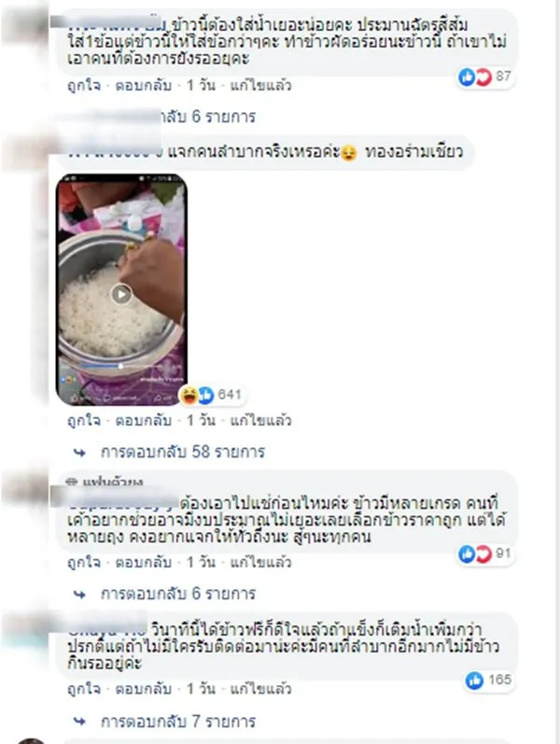The width and height of the screenshot is (560, 744).
Task: Expand the การตอบกลับ 6 รายการ replies under the comment with 91 reactions
Action: pyautogui.click(x=178, y=594)
